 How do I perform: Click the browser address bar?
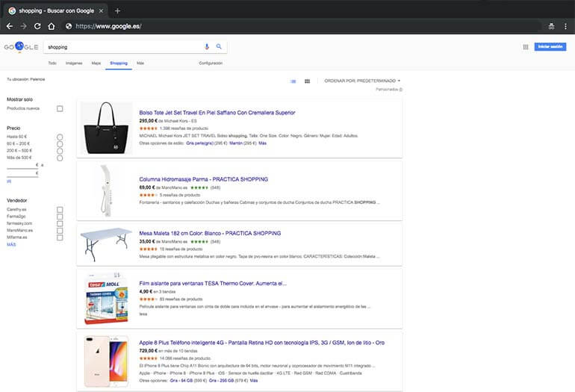[301, 26]
